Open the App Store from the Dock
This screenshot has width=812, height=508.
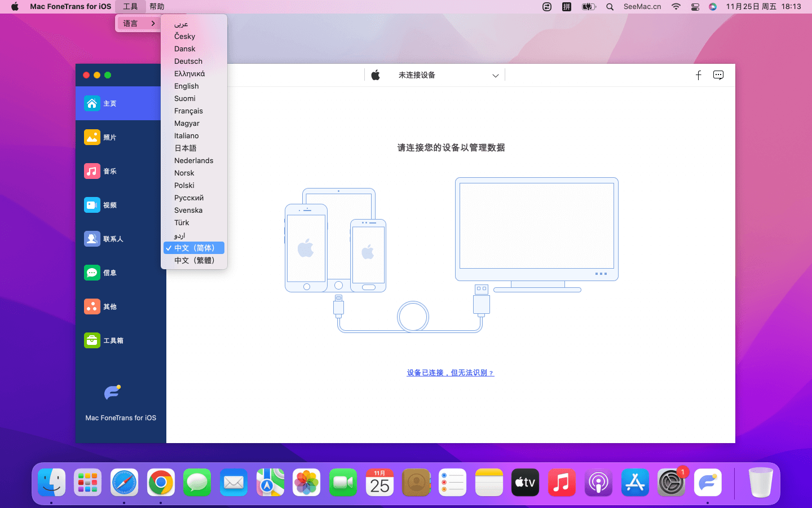635,483
